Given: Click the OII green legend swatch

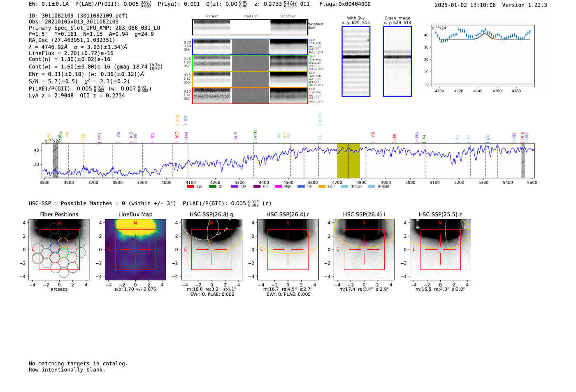Looking at the screenshot, I should [x=212, y=186].
